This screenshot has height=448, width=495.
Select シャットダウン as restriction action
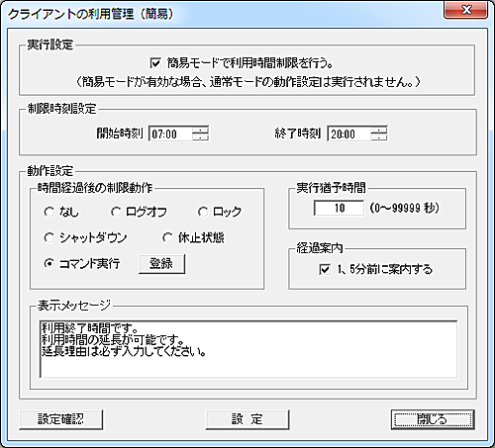point(49,237)
